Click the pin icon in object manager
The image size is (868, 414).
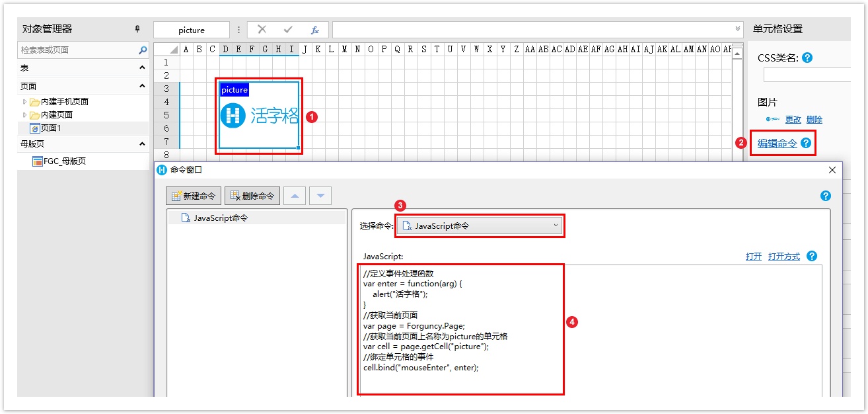coord(137,29)
